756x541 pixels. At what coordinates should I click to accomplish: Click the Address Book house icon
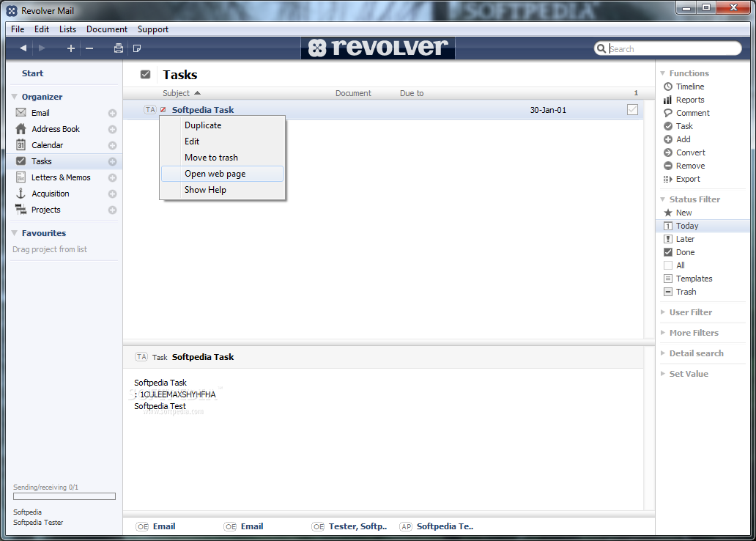coord(21,129)
